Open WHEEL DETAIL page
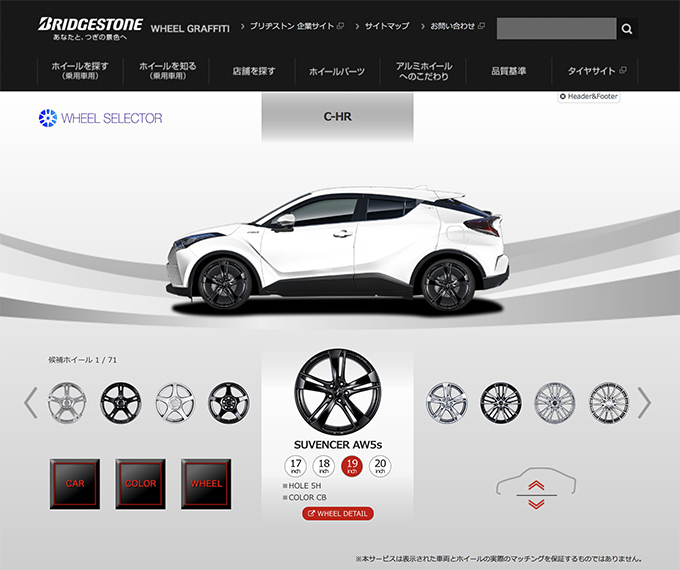The width and height of the screenshot is (680, 570). pos(337,514)
